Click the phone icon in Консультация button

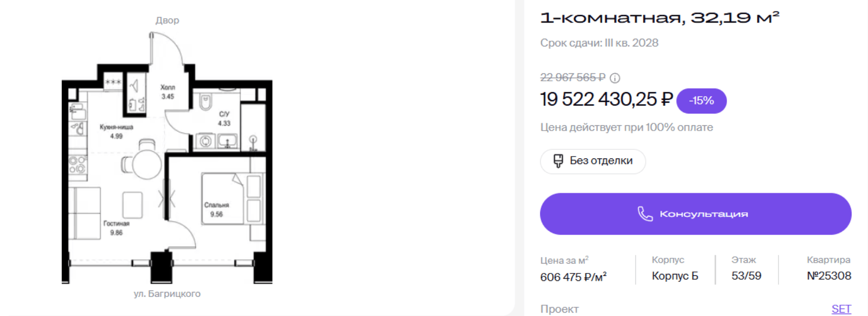[x=645, y=214]
